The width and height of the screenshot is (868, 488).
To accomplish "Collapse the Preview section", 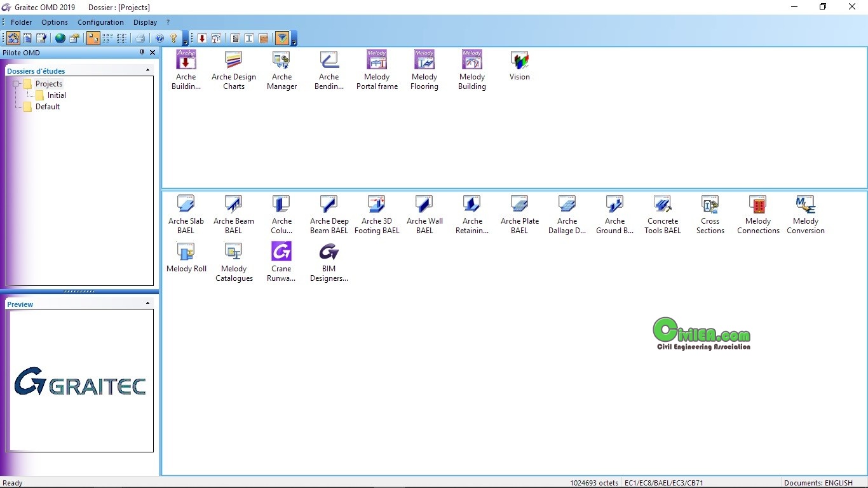I will click(x=148, y=304).
